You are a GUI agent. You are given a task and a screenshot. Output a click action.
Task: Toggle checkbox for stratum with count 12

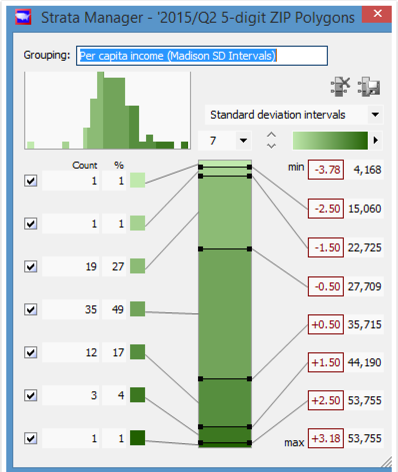(x=31, y=352)
